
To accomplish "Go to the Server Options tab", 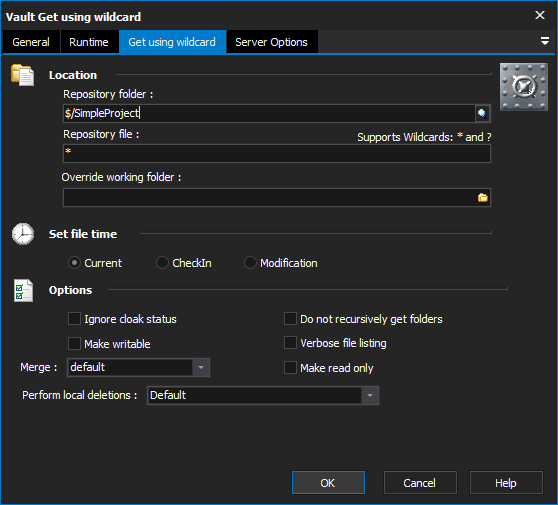I will (272, 42).
